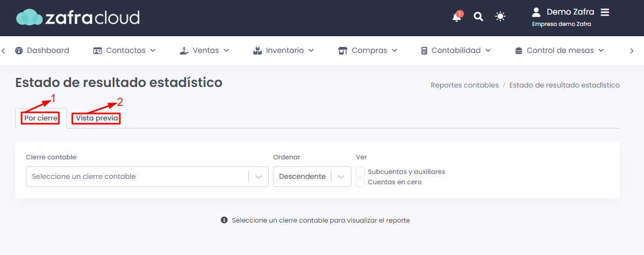This screenshot has height=255, width=644.
Task: Toggle light theme with sun icon
Action: pos(500,17)
